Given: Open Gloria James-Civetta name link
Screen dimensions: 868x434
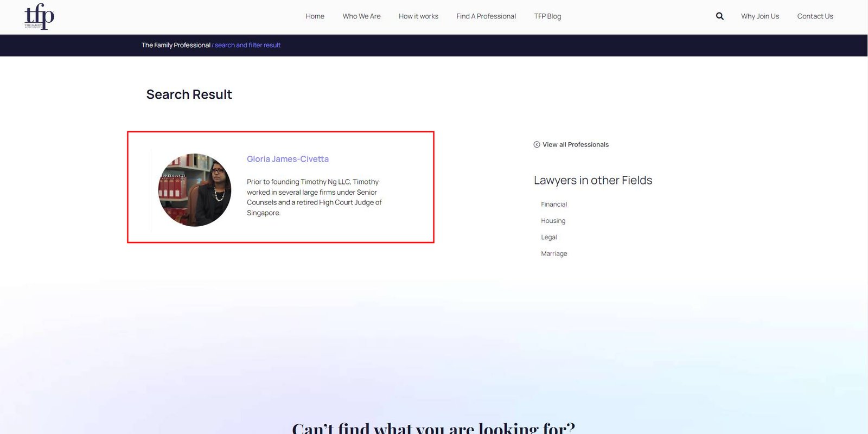Looking at the screenshot, I should (288, 159).
